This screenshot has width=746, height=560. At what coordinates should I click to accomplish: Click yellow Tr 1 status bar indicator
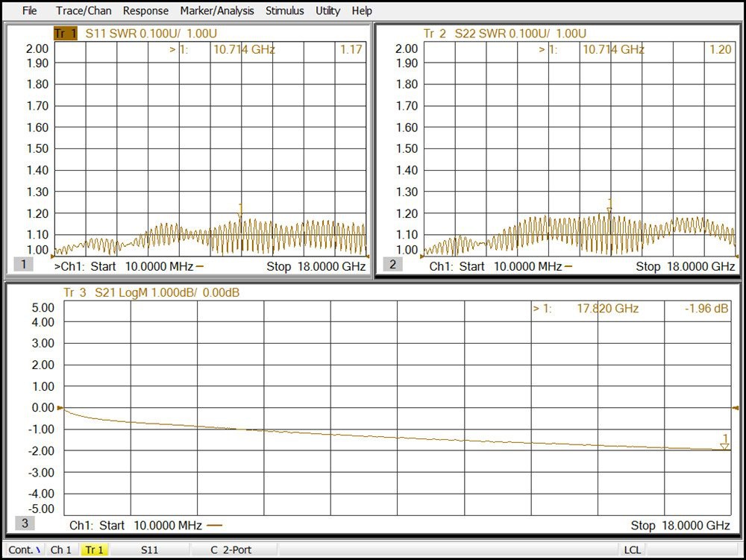tap(94, 550)
